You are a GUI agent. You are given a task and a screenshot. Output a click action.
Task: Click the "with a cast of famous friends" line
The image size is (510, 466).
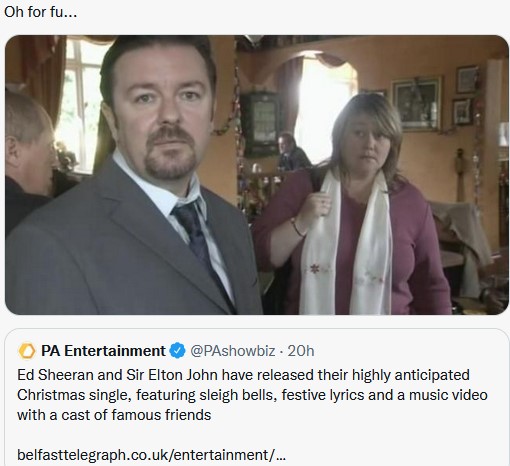(114, 415)
